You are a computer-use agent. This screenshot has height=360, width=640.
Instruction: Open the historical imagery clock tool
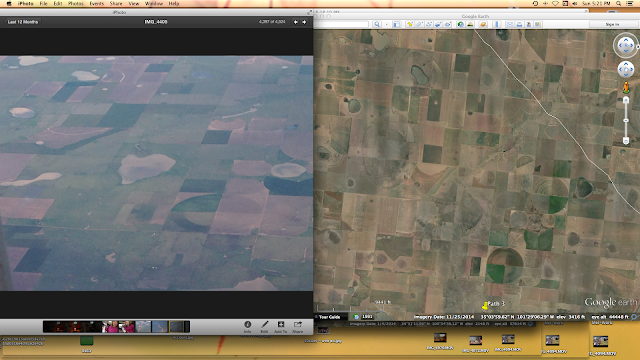point(461,24)
